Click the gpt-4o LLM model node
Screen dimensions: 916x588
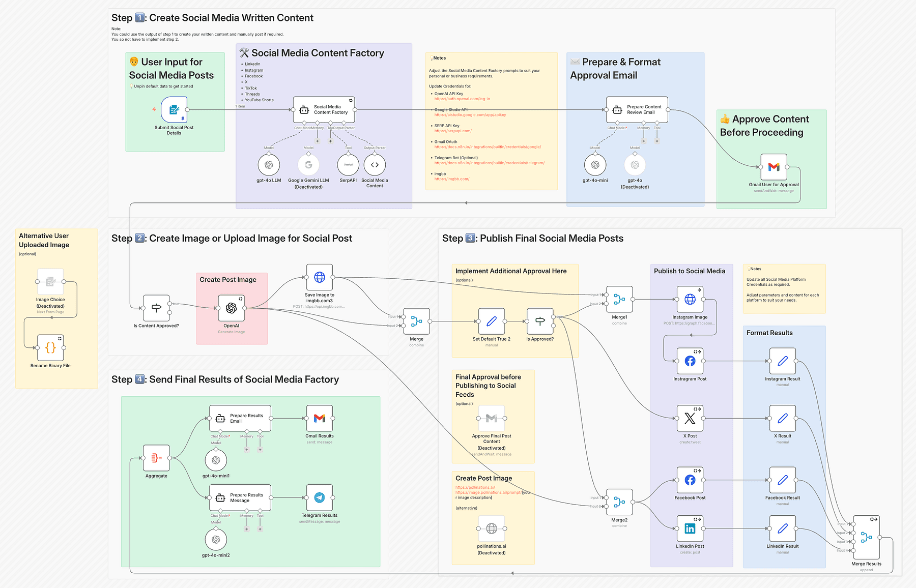269,165
